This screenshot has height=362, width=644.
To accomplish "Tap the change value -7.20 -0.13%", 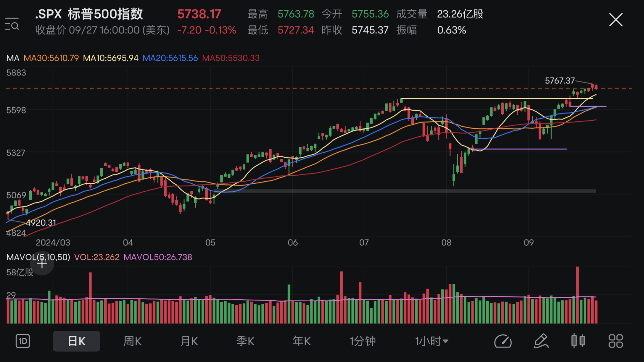I will point(207,30).
